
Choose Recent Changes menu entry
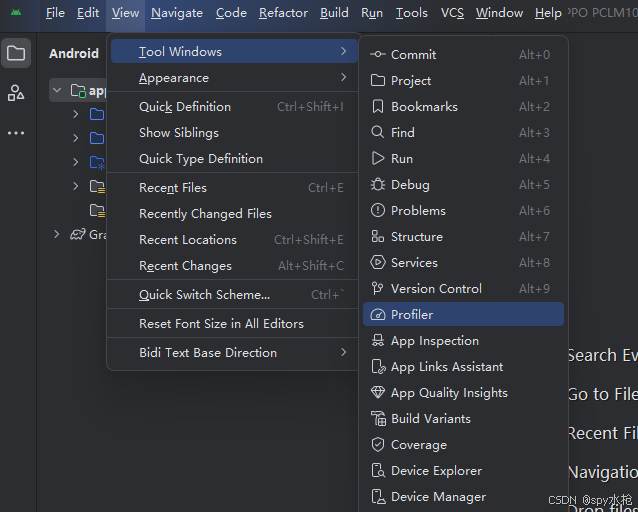[x=233, y=266]
